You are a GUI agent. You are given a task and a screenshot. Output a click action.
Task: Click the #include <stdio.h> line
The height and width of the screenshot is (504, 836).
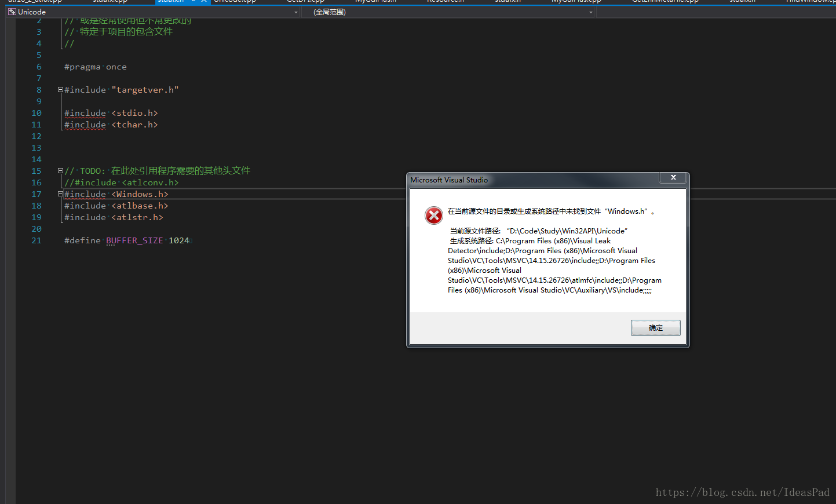(x=111, y=113)
